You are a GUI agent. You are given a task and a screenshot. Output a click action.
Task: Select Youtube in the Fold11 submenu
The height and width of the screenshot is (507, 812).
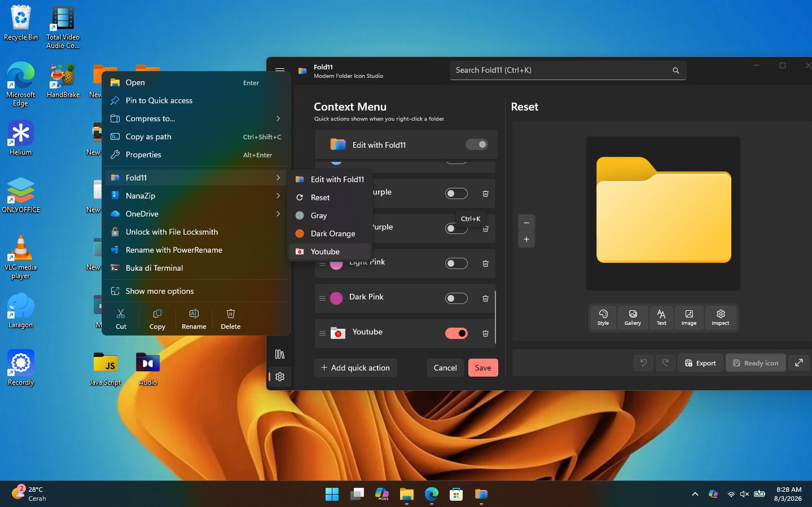point(330,252)
